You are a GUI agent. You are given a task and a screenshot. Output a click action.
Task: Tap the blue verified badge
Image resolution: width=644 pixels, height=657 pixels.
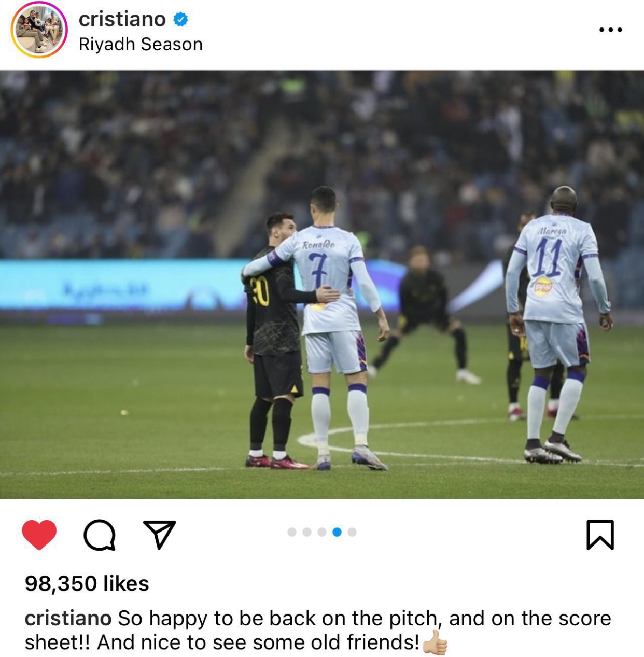coord(180,20)
